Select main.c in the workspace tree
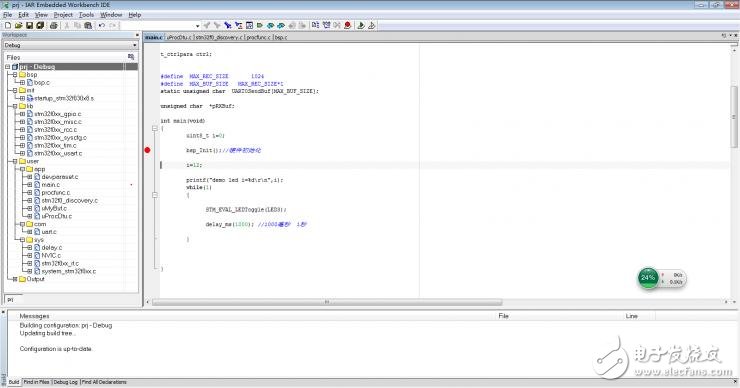Viewport: 740px width, 388px height. pyautogui.click(x=50, y=185)
